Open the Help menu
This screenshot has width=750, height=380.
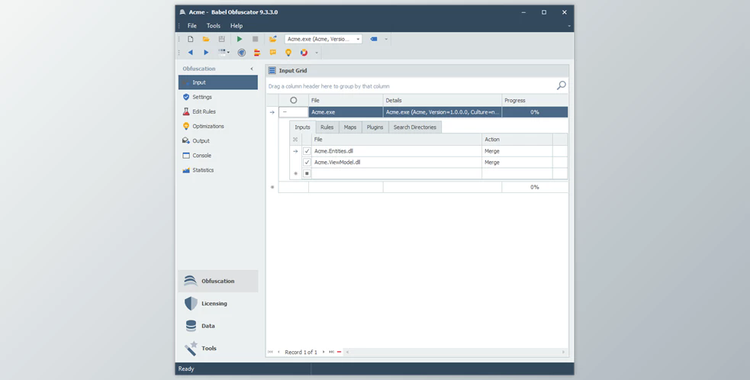tap(236, 26)
